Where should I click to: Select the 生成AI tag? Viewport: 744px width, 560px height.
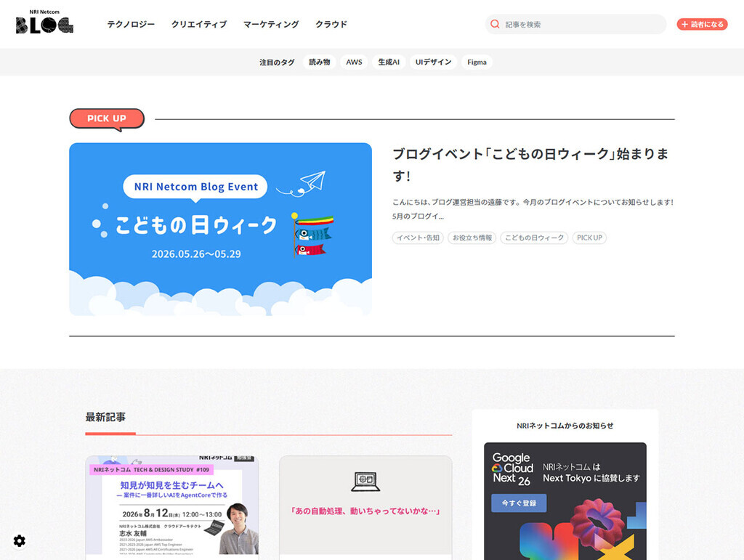coord(389,62)
